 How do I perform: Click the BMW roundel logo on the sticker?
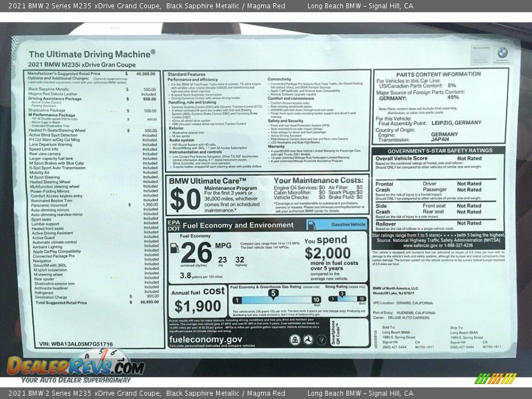coord(502,53)
